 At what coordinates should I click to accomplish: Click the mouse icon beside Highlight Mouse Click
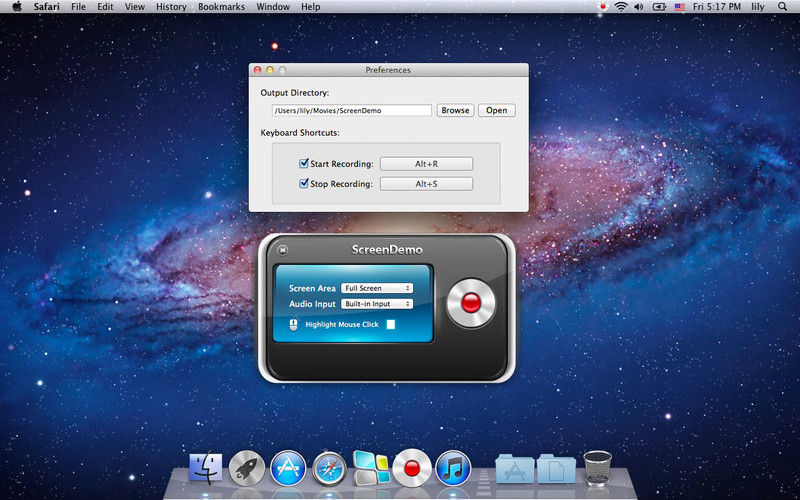[293, 324]
